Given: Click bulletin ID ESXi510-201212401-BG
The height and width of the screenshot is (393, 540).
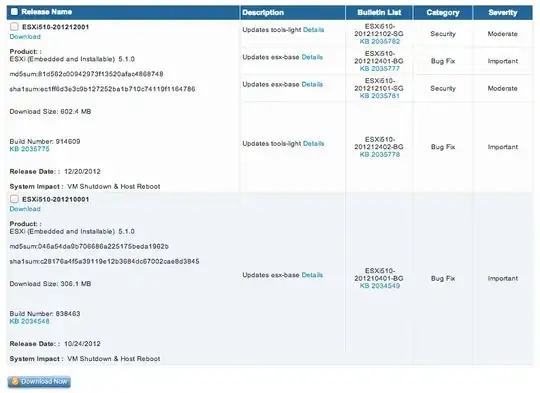Looking at the screenshot, I should click(379, 57).
